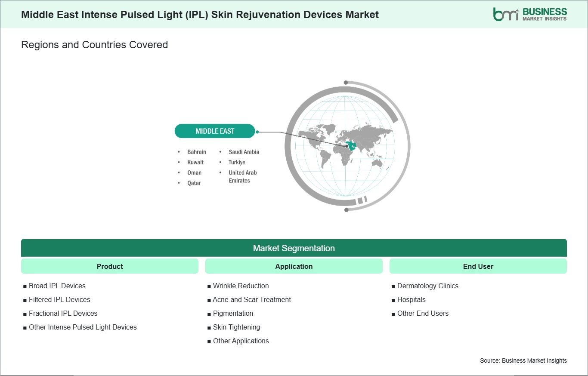Click 'Other Intense Pulsed Light Devices' item

tap(83, 327)
